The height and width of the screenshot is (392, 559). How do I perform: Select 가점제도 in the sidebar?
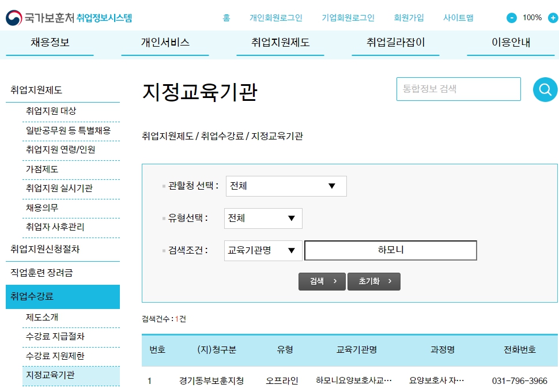click(42, 169)
